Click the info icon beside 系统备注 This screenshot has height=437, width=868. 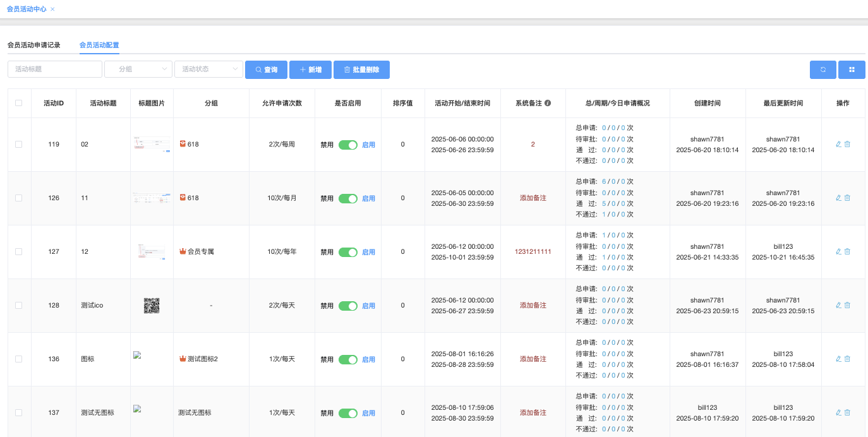(548, 103)
